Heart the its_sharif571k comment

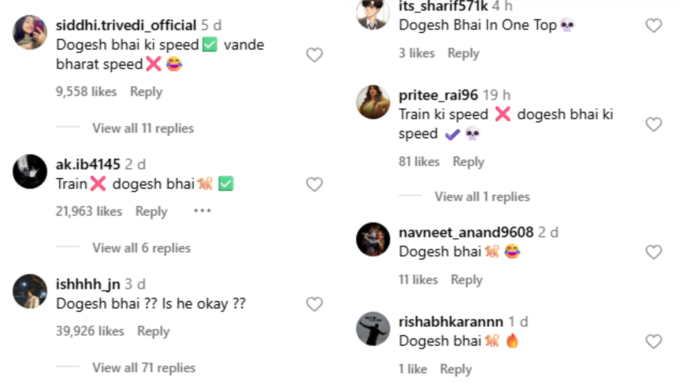(x=654, y=26)
